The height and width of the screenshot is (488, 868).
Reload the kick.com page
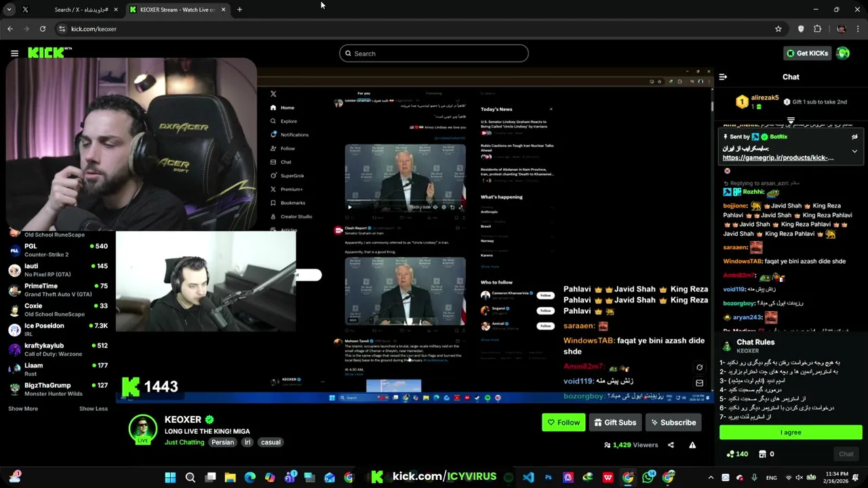43,28
